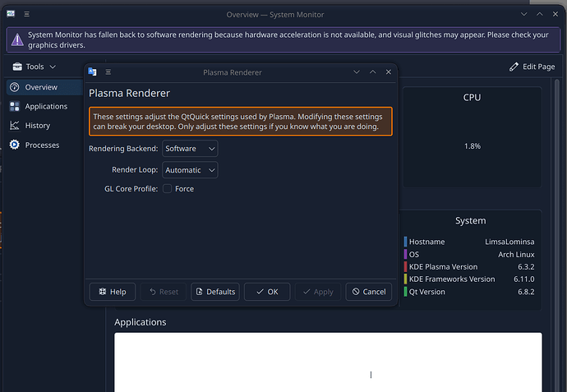567x392 pixels.
Task: Close the Plasma Renderer dialog
Action: point(389,72)
